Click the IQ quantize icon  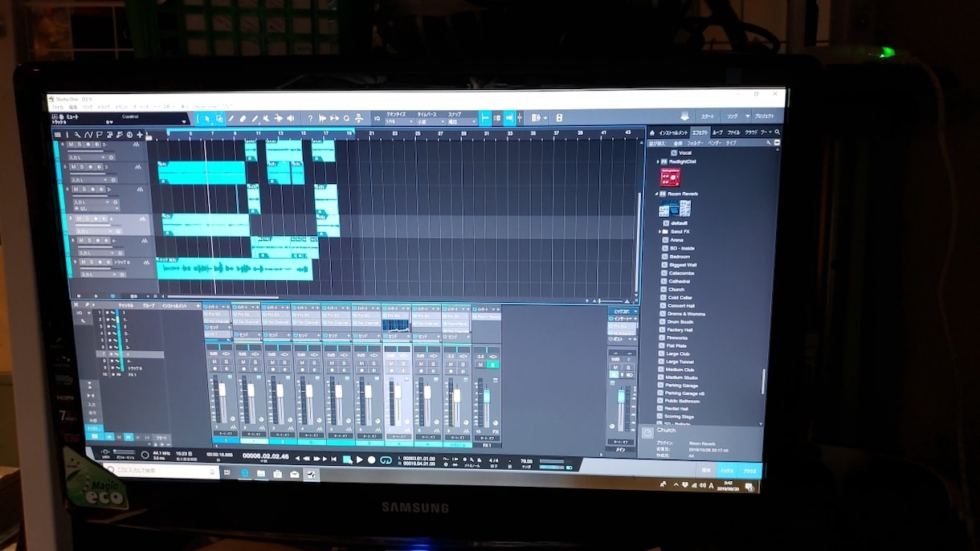pyautogui.click(x=377, y=119)
